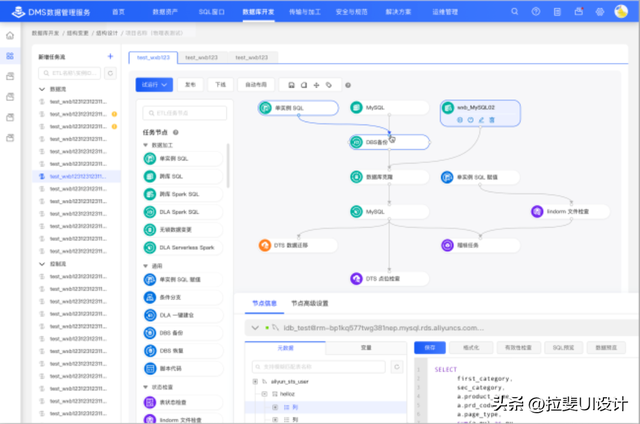Click the DTS 数据迁移 node on canvas
The image size is (640, 424).
click(x=298, y=245)
